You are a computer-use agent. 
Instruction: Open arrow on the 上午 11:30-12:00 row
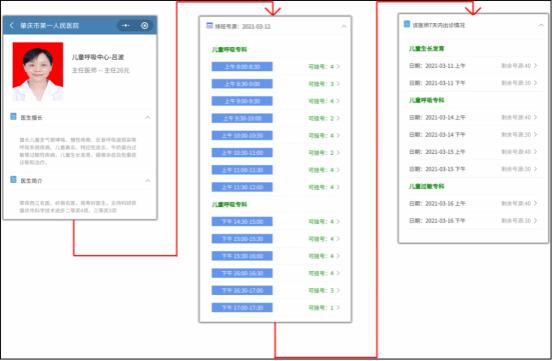click(x=338, y=187)
